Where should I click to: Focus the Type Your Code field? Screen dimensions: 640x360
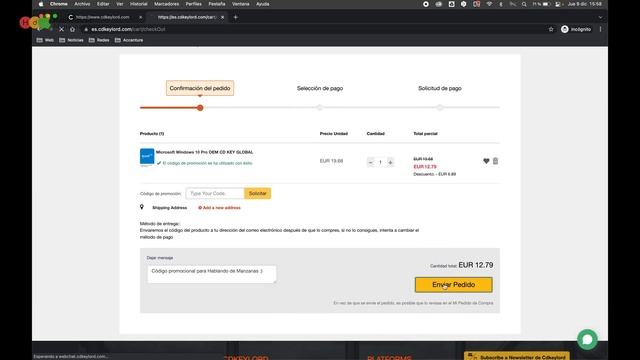coord(215,193)
